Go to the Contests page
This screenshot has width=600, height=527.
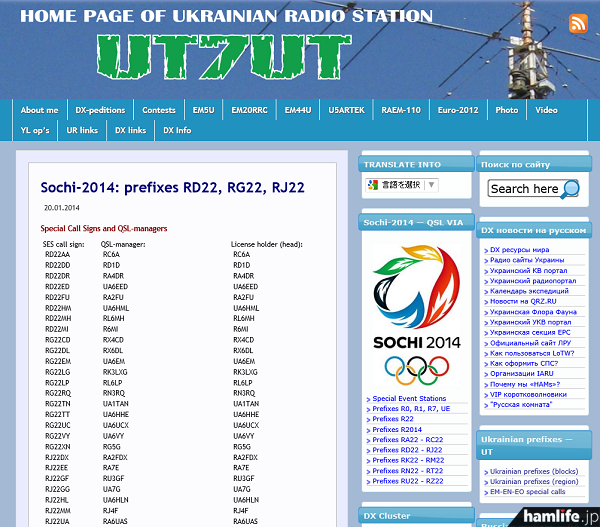[x=158, y=110]
